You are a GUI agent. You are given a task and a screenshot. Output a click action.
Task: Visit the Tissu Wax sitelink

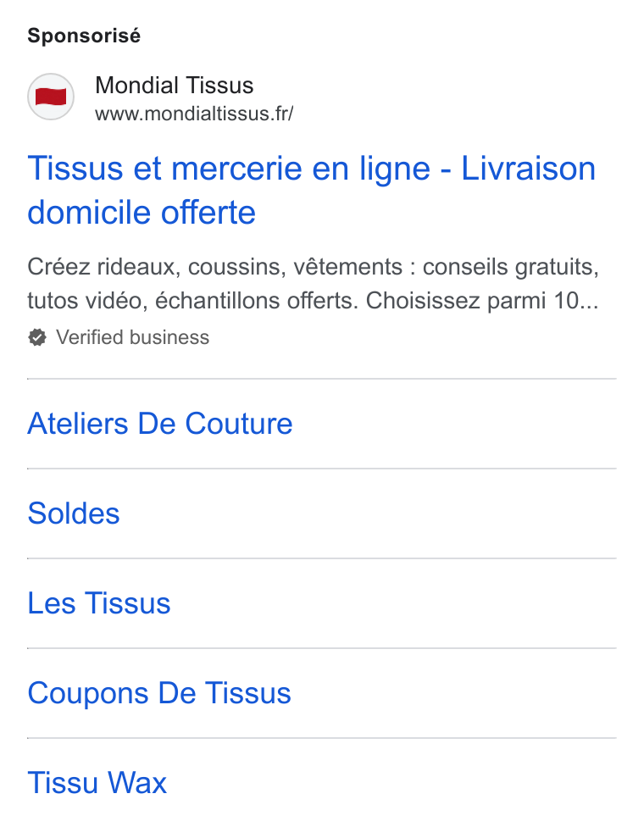(97, 783)
